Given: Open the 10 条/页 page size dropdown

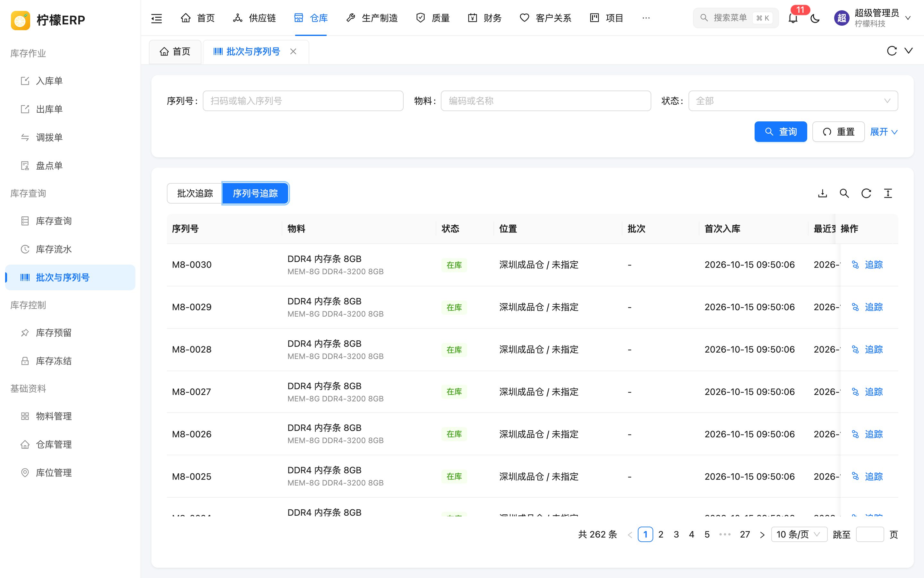Looking at the screenshot, I should [799, 534].
